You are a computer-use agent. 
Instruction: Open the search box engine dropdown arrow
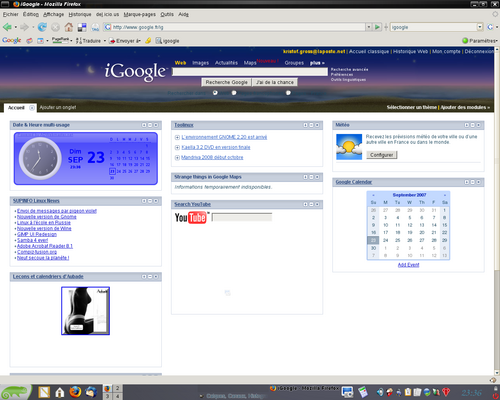pyautogui.click(x=480, y=27)
